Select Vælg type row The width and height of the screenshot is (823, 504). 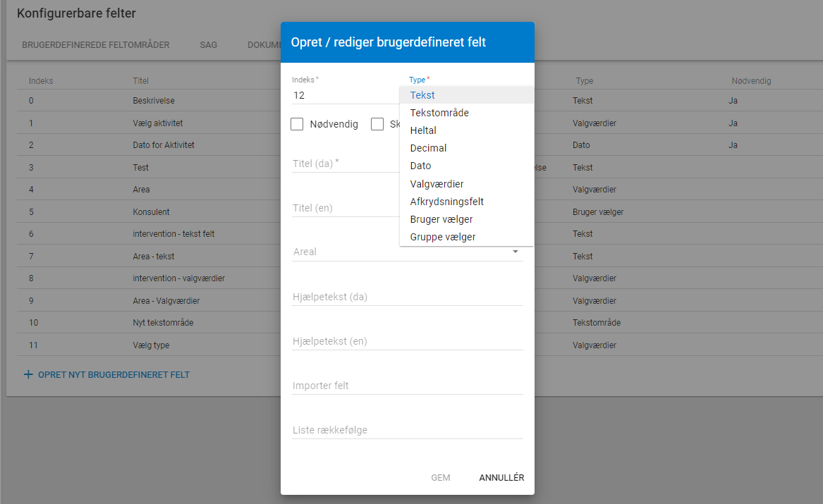[151, 345]
